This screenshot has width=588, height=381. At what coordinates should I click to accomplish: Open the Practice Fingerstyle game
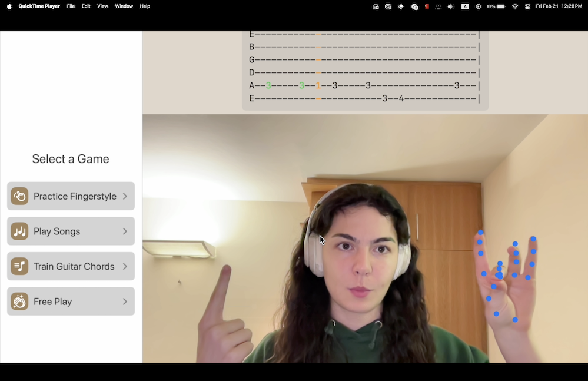(x=71, y=196)
